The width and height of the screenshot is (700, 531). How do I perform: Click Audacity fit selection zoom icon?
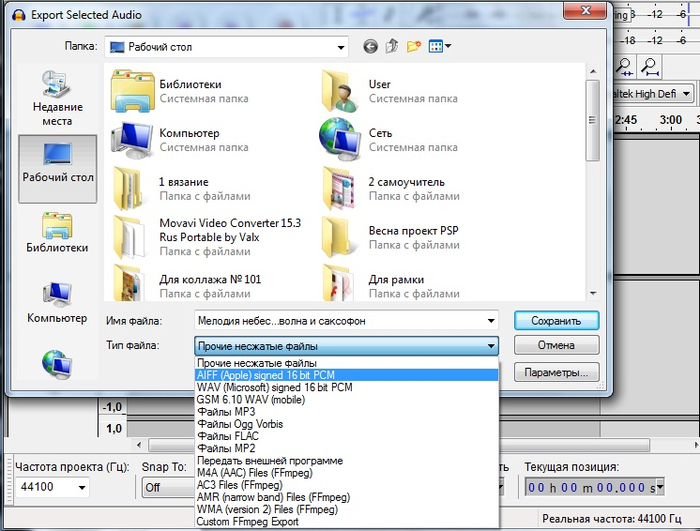pyautogui.click(x=625, y=67)
